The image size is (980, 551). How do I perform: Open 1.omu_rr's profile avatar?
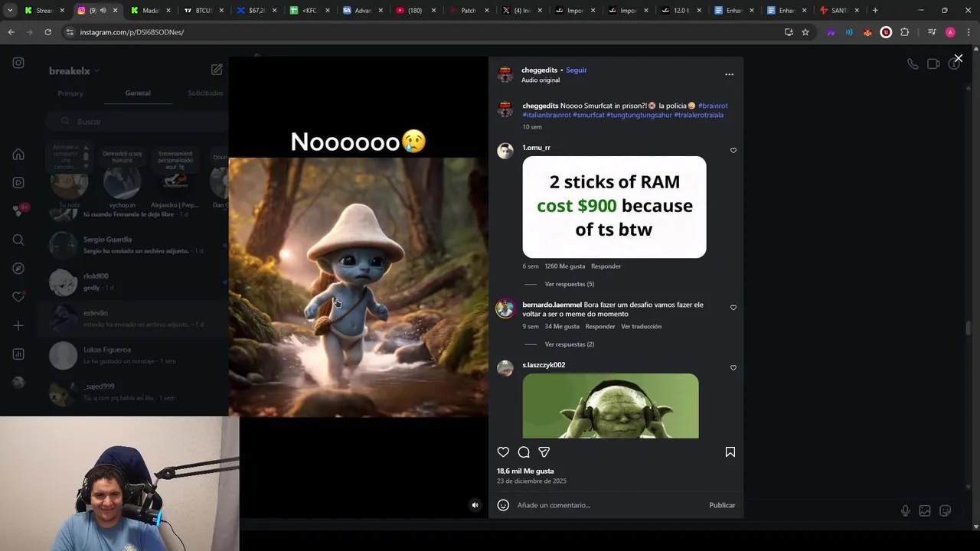point(505,151)
